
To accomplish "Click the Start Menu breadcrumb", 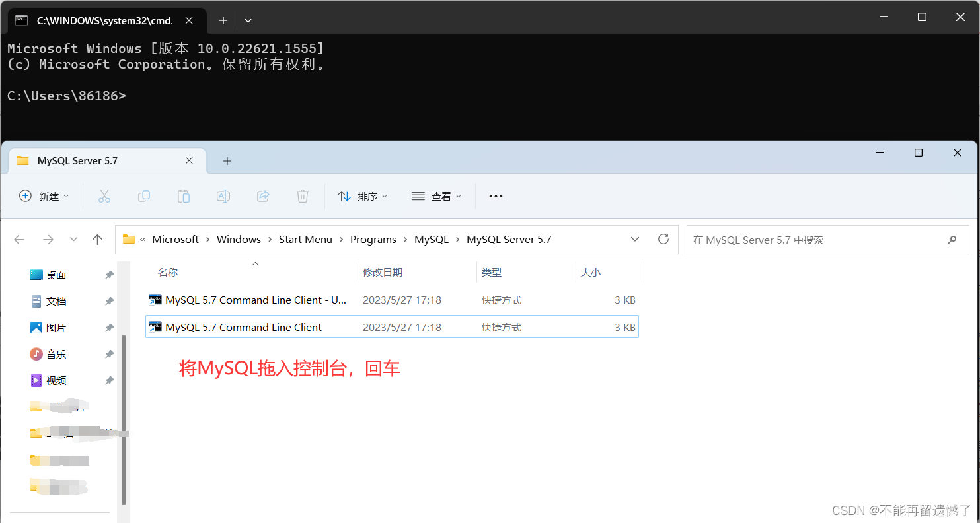I will coord(305,240).
